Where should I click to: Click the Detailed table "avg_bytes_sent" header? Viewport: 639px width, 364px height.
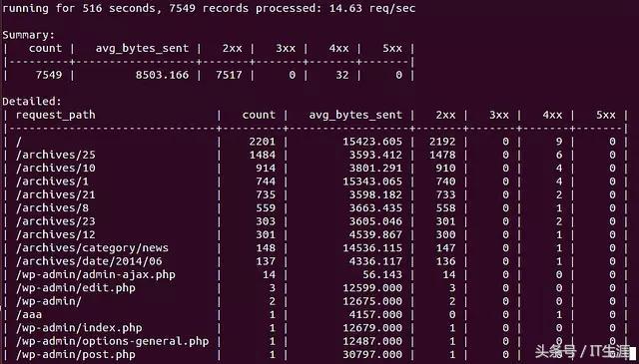tap(355, 116)
